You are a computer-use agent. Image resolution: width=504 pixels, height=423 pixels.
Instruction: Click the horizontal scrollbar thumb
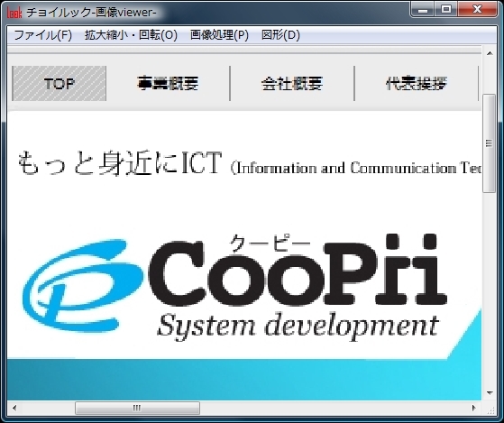[x=137, y=408]
